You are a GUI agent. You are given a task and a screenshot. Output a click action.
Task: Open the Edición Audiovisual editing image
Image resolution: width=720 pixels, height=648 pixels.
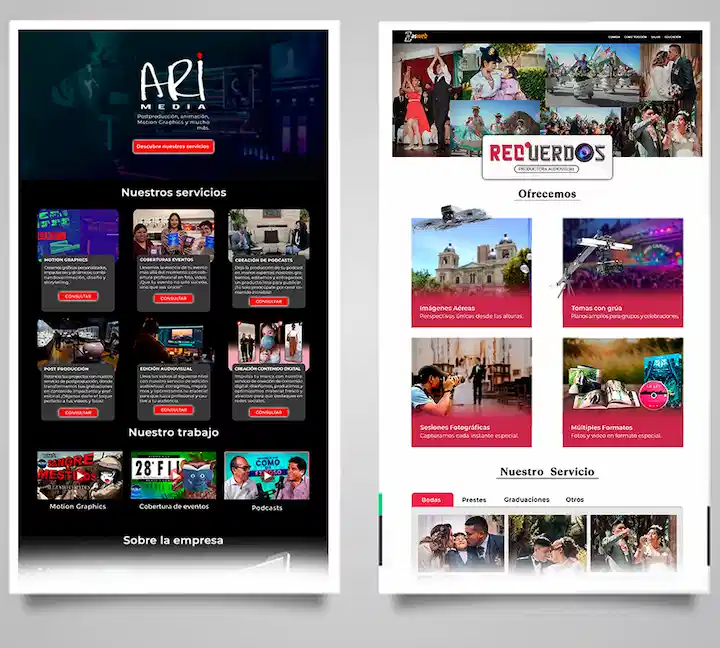coord(174,342)
